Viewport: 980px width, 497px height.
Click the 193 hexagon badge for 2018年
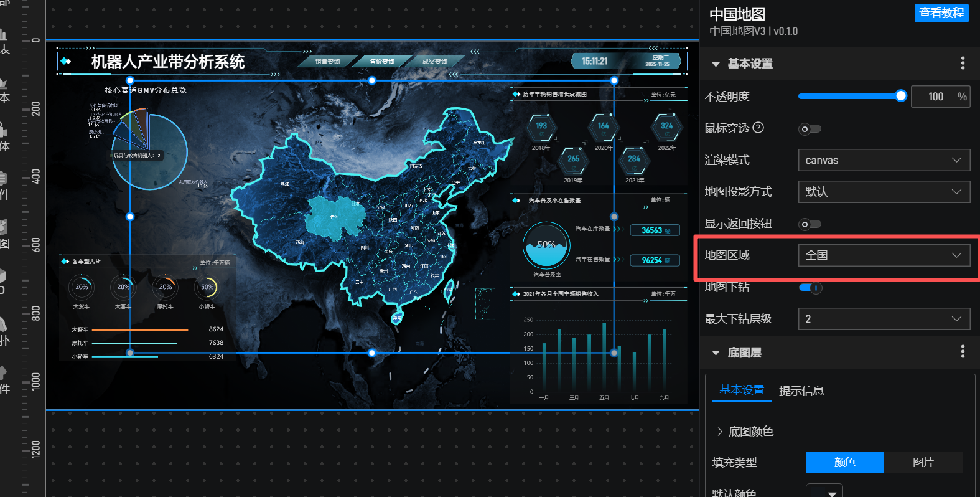(541, 127)
